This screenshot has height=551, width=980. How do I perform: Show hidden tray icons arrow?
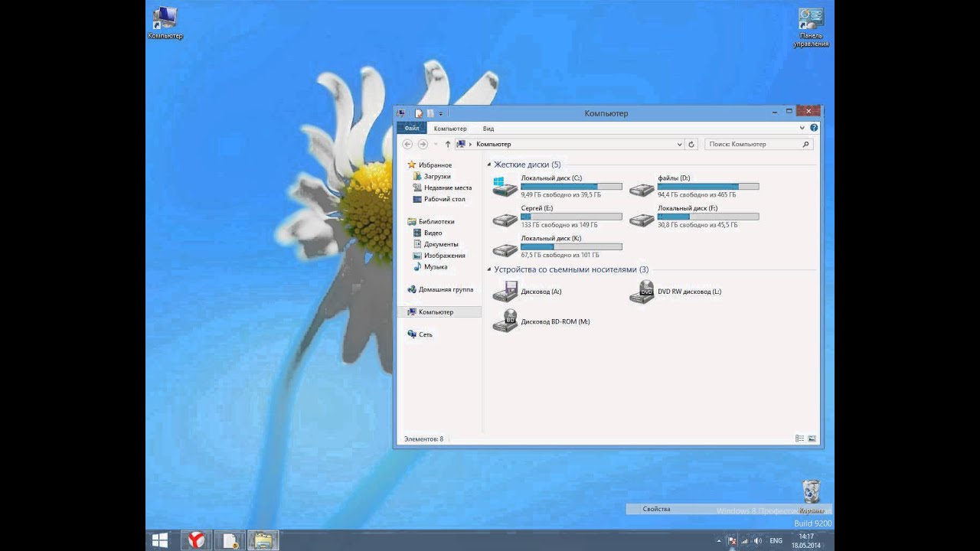coord(719,540)
